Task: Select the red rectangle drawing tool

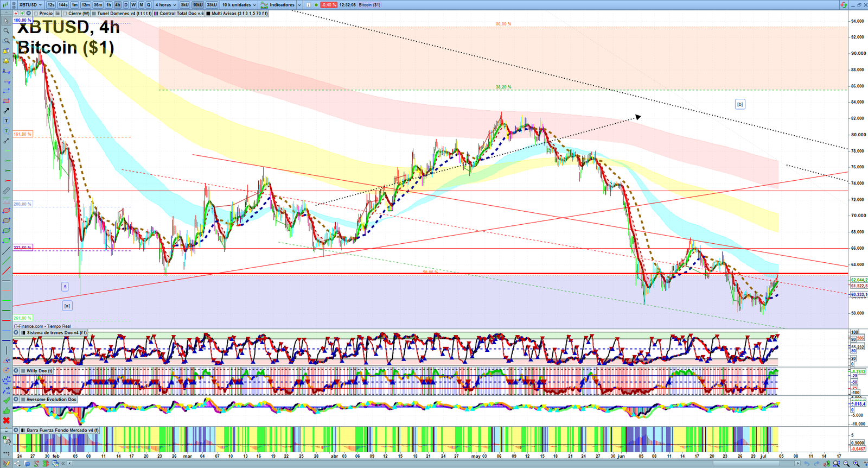Action: pos(6,101)
